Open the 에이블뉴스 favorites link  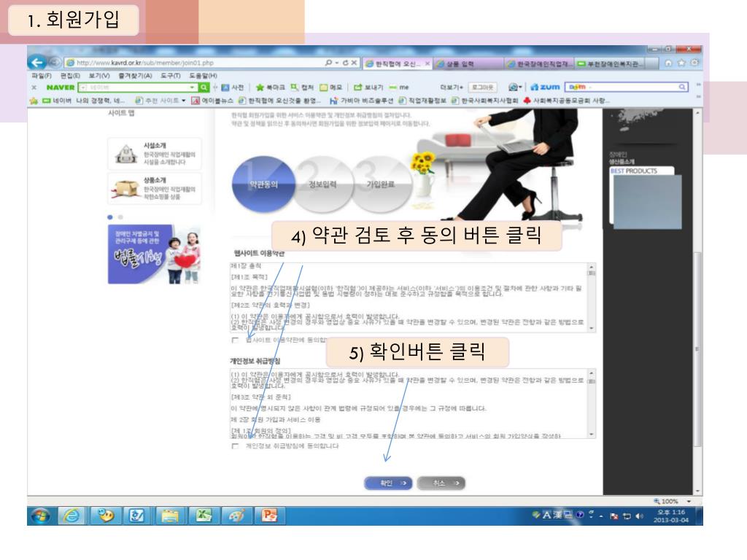(x=212, y=101)
